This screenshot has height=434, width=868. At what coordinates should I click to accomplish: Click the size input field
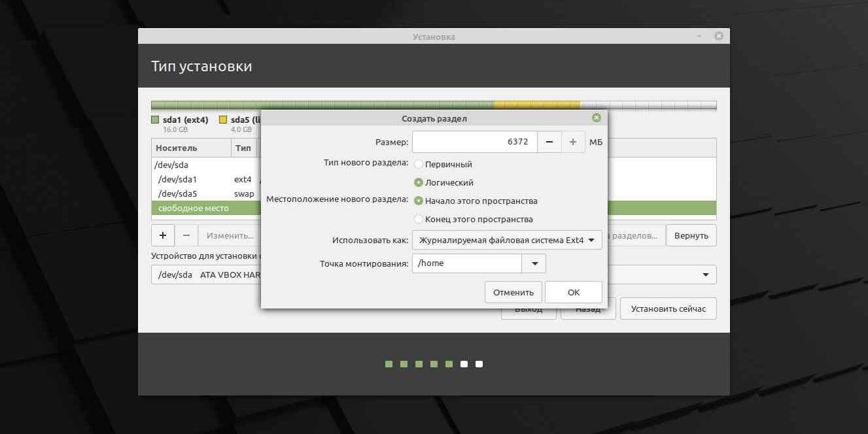[x=474, y=142]
